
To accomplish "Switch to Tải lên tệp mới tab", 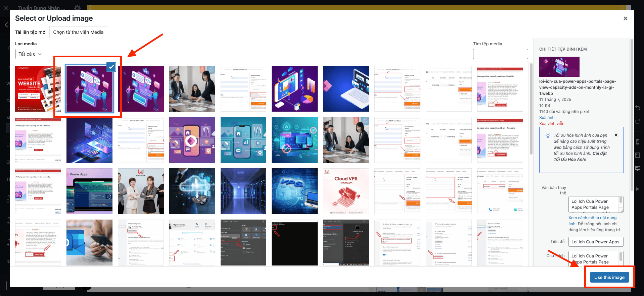I will (x=31, y=32).
